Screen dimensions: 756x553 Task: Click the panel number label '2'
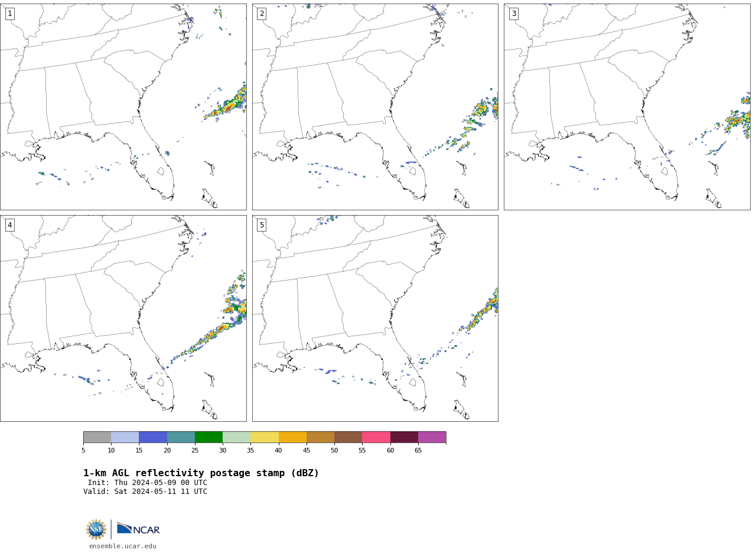tap(262, 14)
